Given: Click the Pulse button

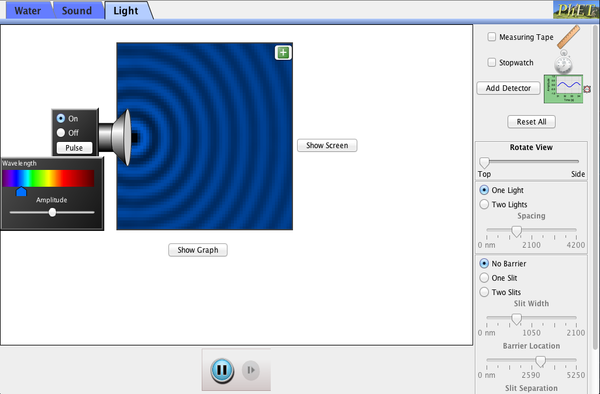Looking at the screenshot, I should coord(74,148).
